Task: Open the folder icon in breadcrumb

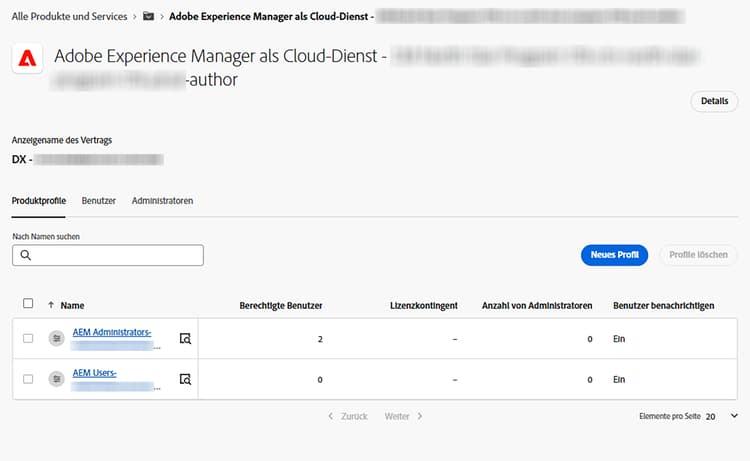Action: (x=149, y=16)
